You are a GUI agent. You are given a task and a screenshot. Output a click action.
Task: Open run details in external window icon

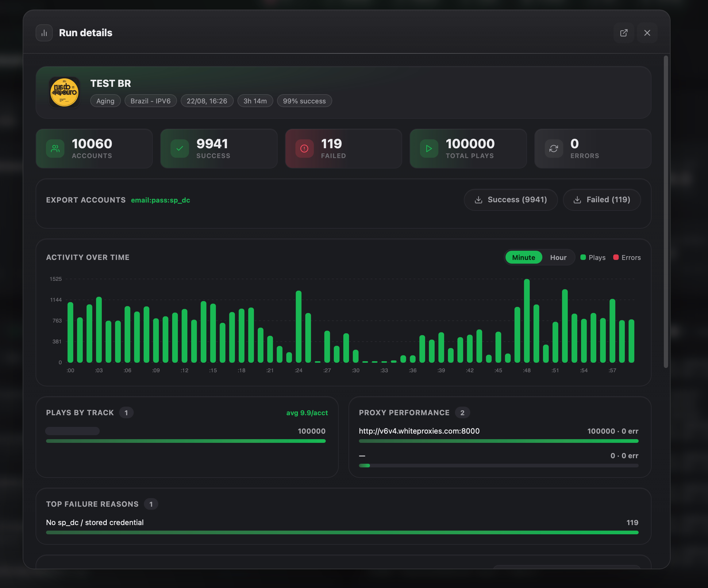point(624,33)
